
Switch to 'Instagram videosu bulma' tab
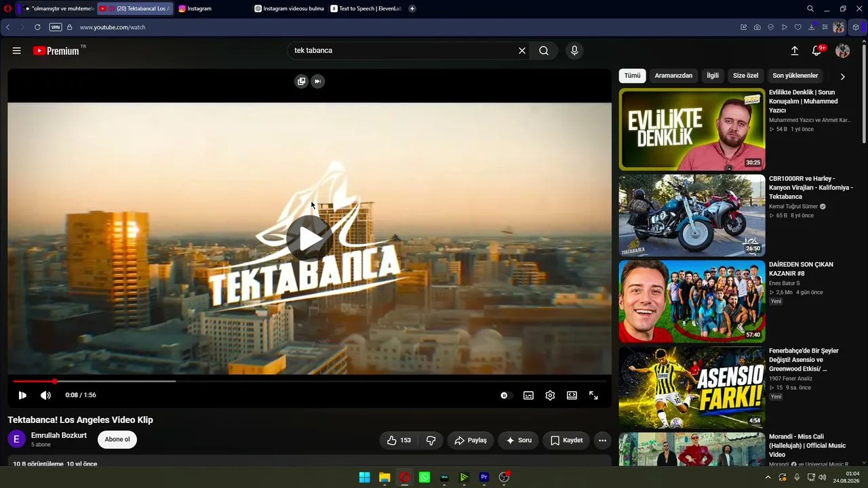click(289, 9)
